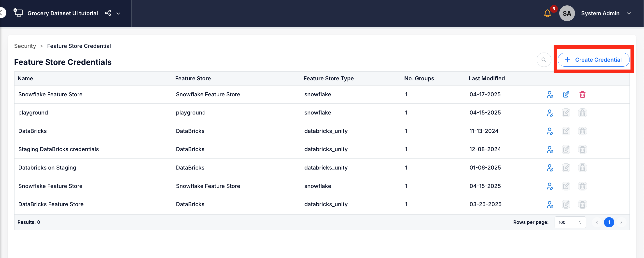
Task: Open the share icon next to project name
Action: pos(108,13)
